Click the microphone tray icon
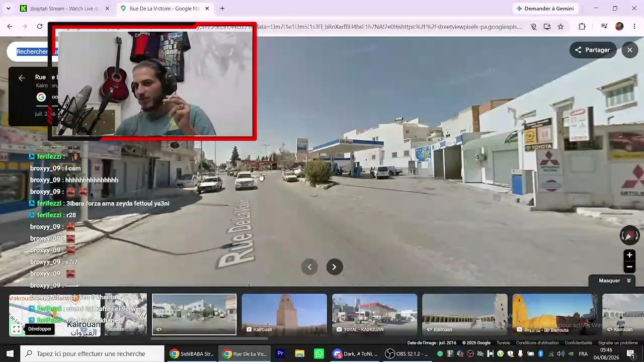Image resolution: width=644 pixels, height=362 pixels. [520, 354]
